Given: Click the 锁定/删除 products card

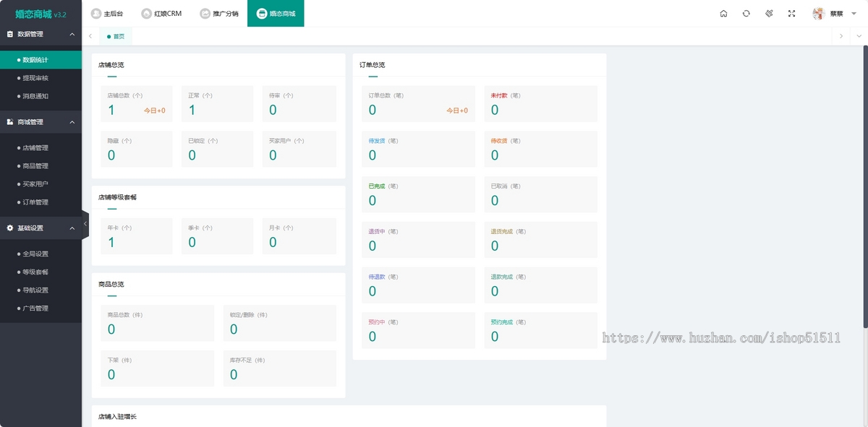Looking at the screenshot, I should pyautogui.click(x=280, y=323).
